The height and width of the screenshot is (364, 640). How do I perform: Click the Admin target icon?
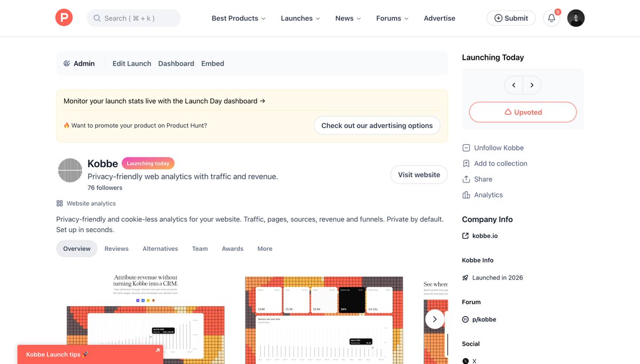point(67,64)
